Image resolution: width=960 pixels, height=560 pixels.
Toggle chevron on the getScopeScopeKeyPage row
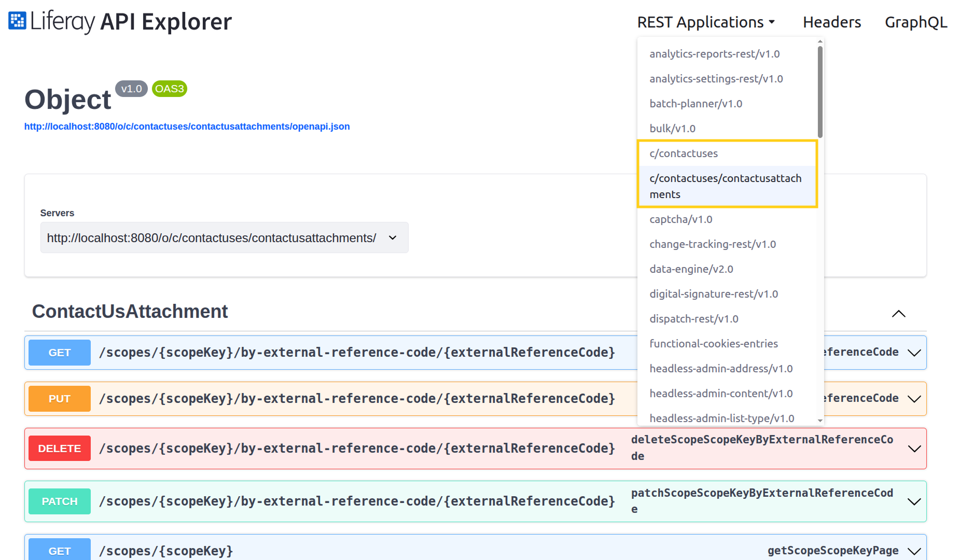(914, 551)
